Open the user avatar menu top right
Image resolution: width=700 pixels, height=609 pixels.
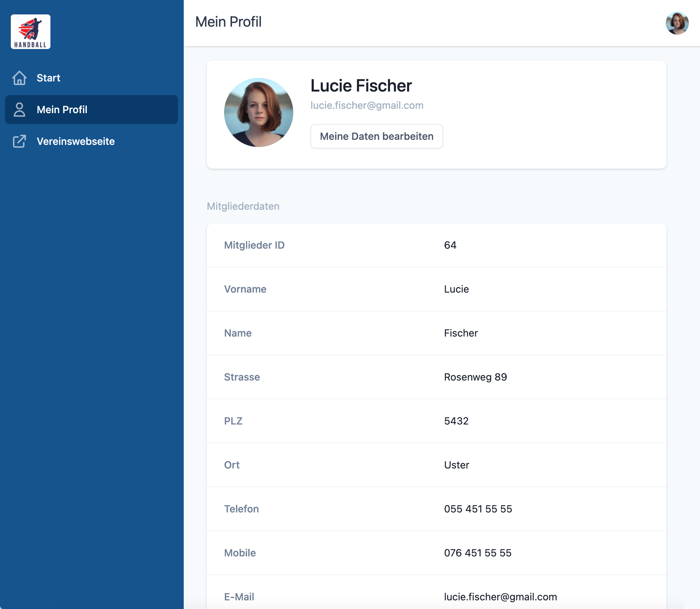(x=677, y=23)
